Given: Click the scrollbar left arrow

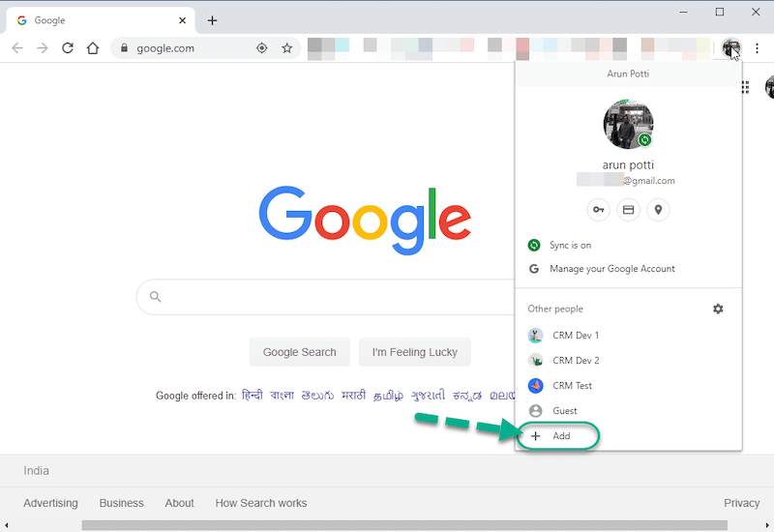Looking at the screenshot, I should coord(7,525).
